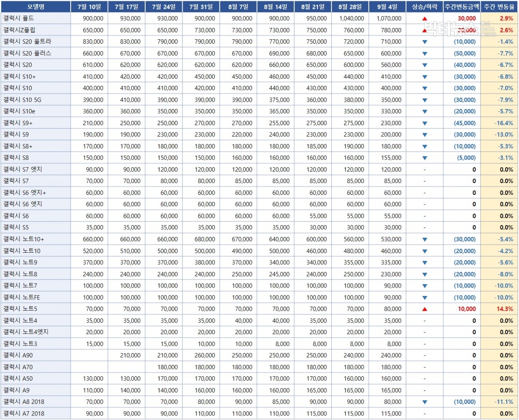The height and width of the screenshot is (420, 519).
Task: Click the -13.0% change rate cell
Action: (504, 134)
